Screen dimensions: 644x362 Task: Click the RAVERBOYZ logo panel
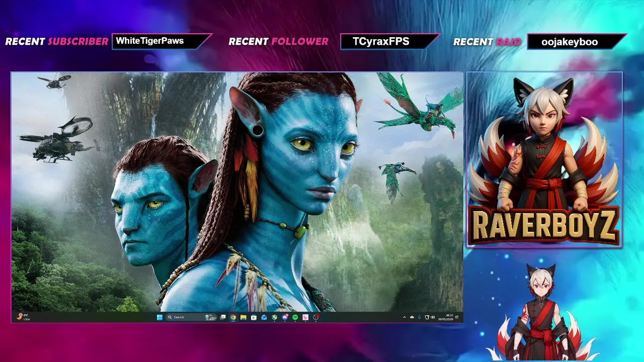tap(544, 160)
